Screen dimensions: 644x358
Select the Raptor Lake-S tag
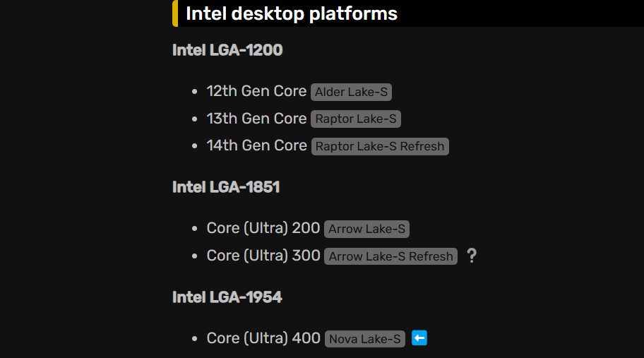tap(356, 119)
